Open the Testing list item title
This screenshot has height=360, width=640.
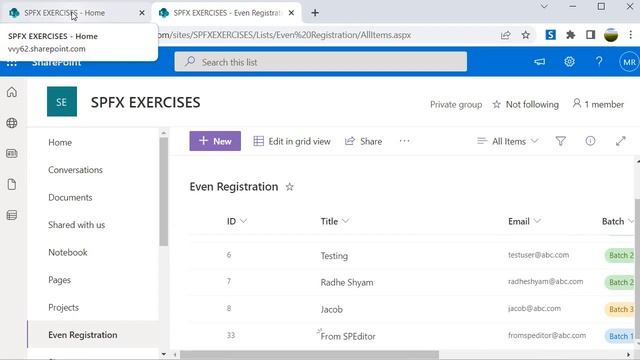tap(334, 256)
